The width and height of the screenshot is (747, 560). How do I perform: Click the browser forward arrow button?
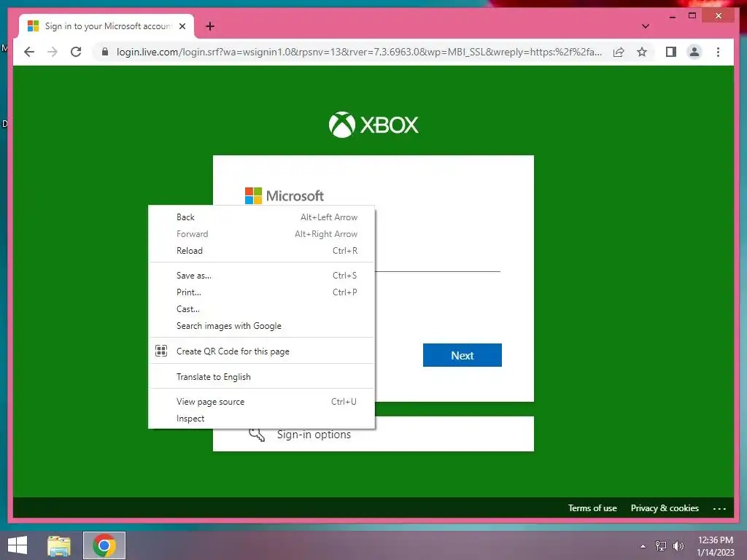click(x=53, y=52)
